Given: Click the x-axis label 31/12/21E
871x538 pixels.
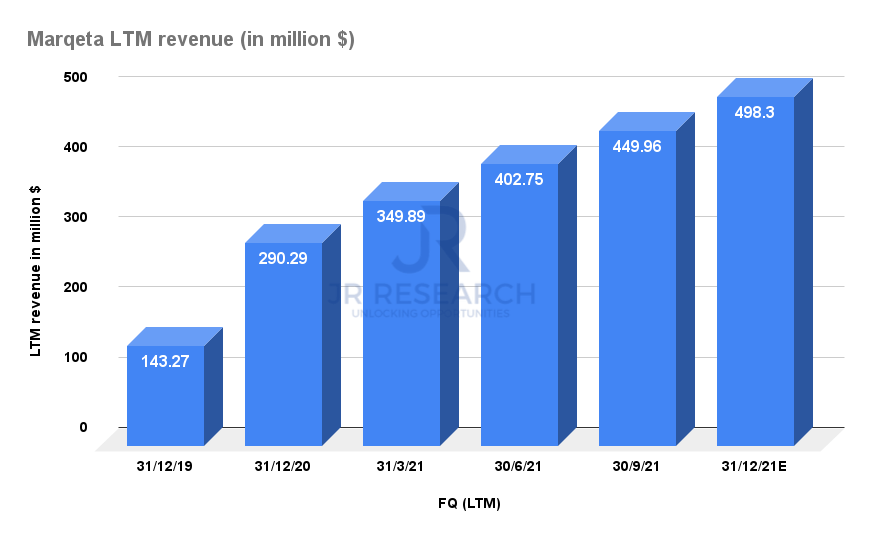Looking at the screenshot, I should [x=754, y=466].
